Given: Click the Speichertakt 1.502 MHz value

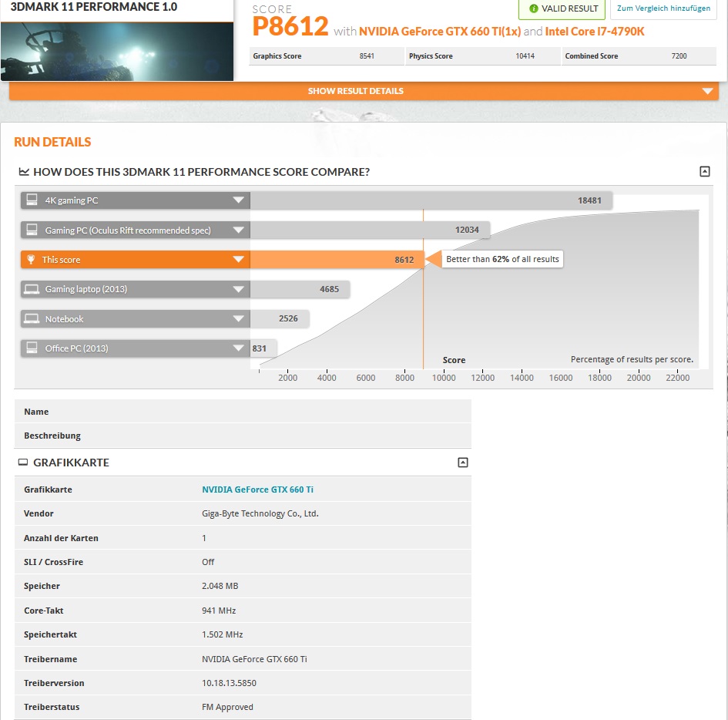Looking at the screenshot, I should click(x=223, y=634).
